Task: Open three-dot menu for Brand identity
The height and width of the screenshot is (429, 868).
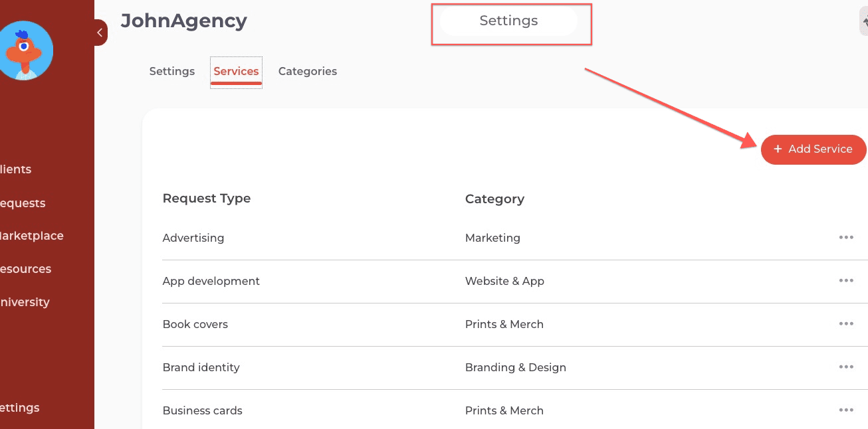Action: (845, 367)
